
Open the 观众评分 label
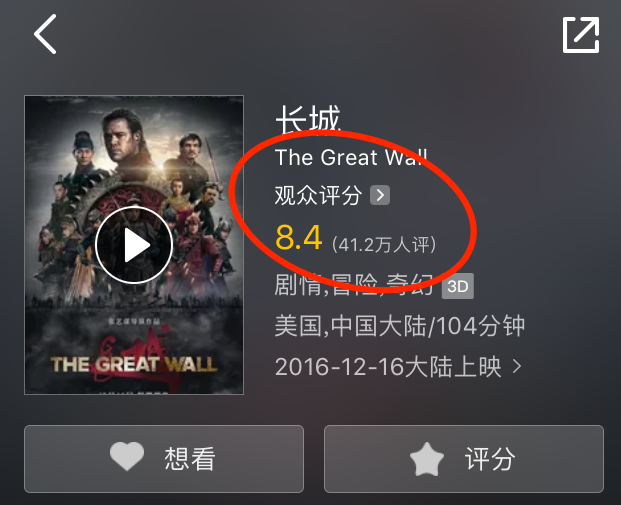point(318,195)
